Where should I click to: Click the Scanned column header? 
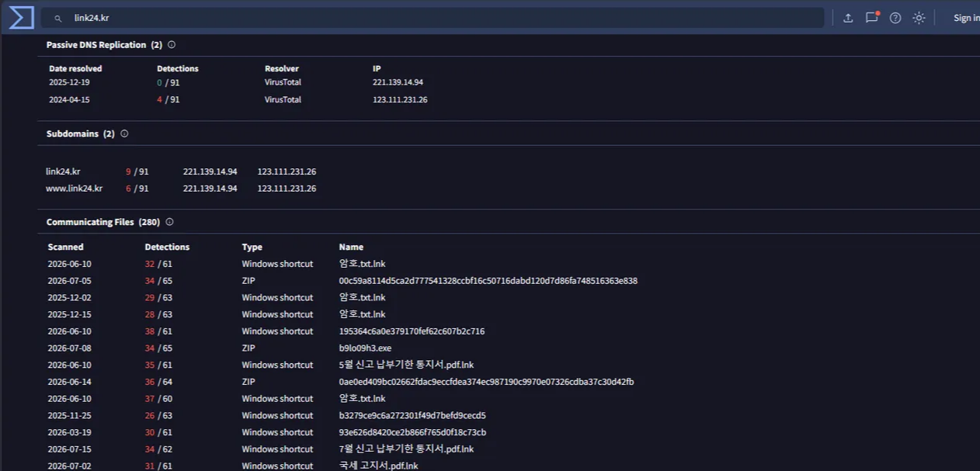click(65, 247)
